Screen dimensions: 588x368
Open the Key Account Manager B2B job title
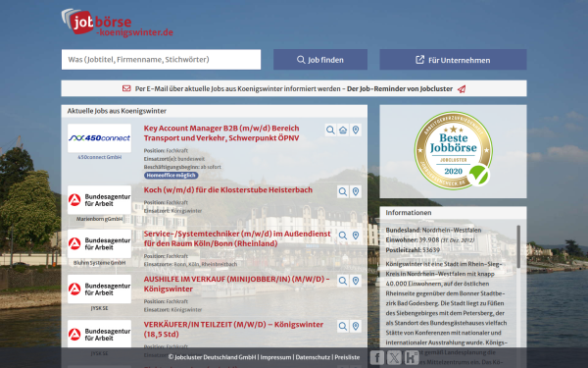coord(221,132)
